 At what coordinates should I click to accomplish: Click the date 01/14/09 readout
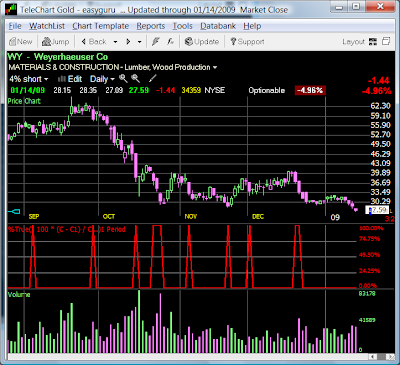click(x=28, y=90)
